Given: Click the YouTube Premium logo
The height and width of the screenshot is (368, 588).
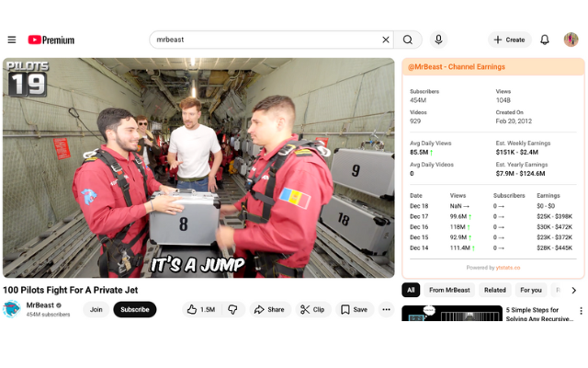Looking at the screenshot, I should point(51,40).
